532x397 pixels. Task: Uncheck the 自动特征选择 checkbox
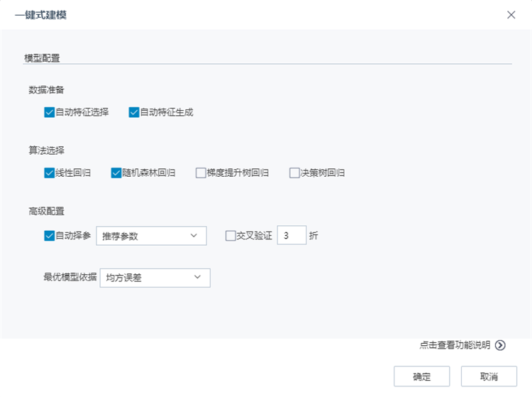[49, 112]
